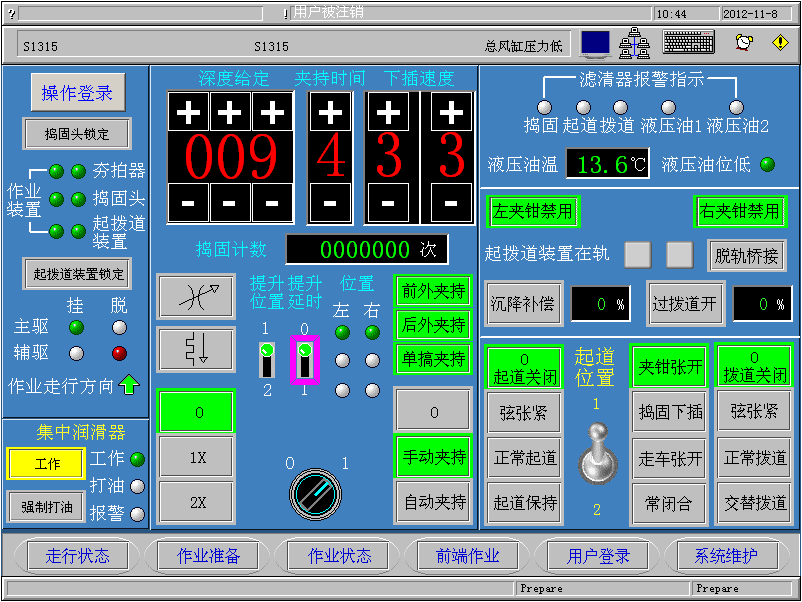Click the 沉降补偿 percentage field

click(x=600, y=304)
